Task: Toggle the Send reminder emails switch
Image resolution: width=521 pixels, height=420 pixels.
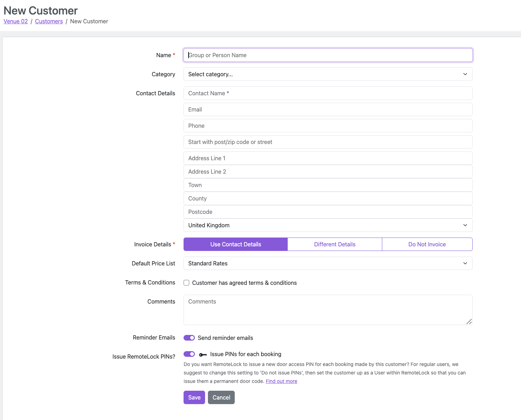Action: coord(189,338)
